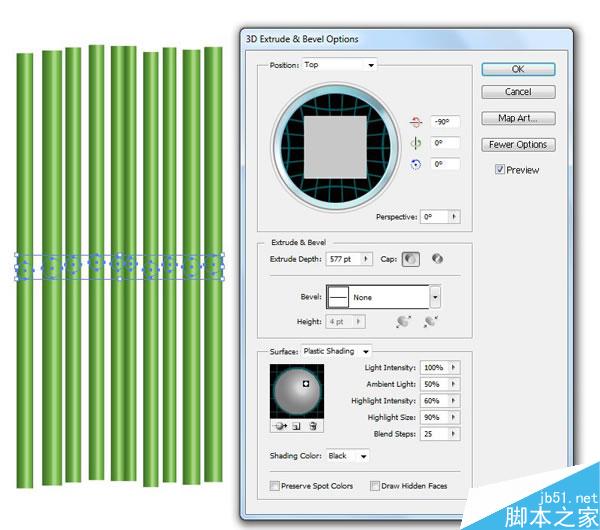Click the OK button
The image size is (600, 530).
tap(518, 69)
